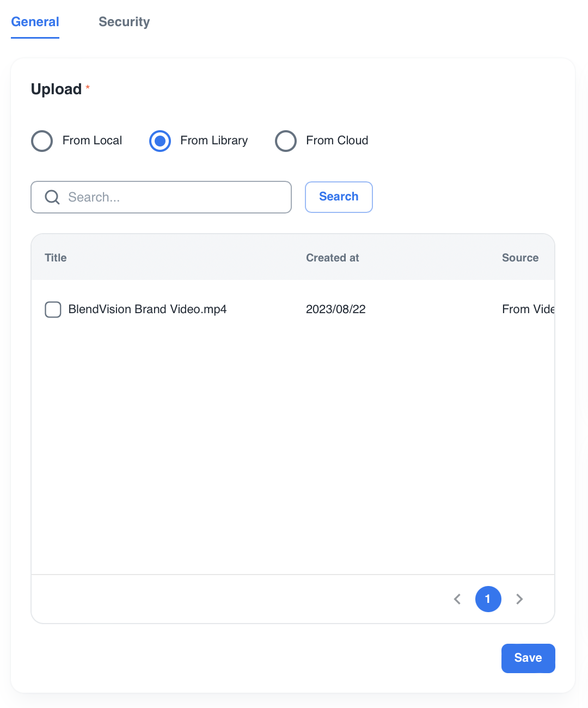The width and height of the screenshot is (588, 708).
Task: Open the Security tab
Action: click(124, 22)
